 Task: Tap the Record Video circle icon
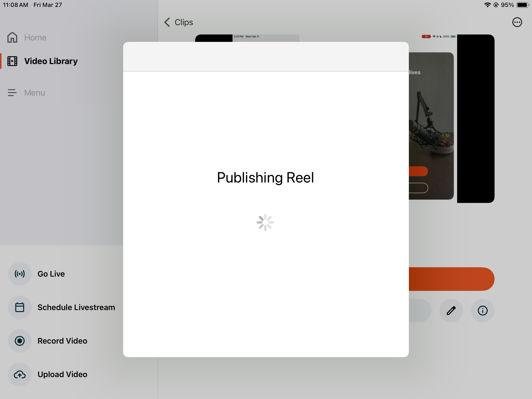[20, 341]
